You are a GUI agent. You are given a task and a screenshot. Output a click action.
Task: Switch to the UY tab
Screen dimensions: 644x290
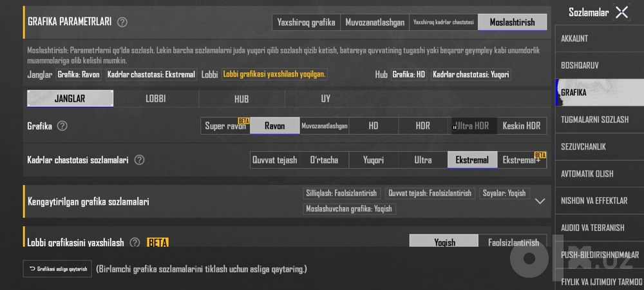point(326,99)
